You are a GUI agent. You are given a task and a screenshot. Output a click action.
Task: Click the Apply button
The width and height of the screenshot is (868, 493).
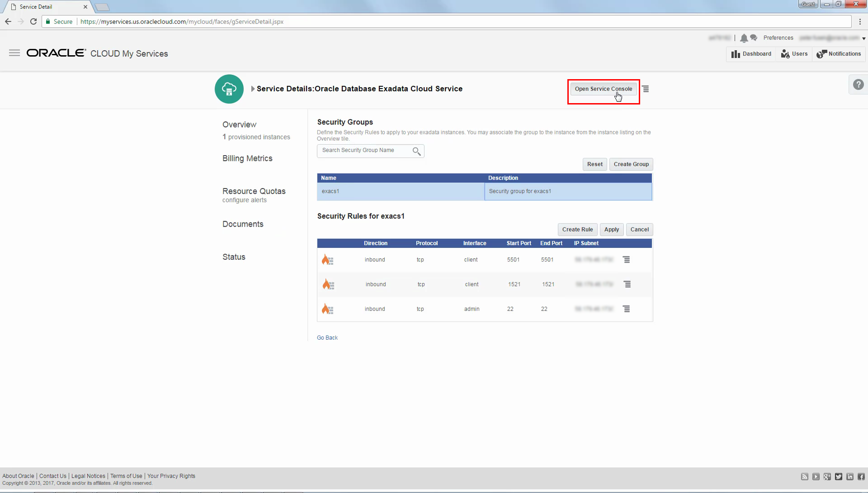click(612, 230)
